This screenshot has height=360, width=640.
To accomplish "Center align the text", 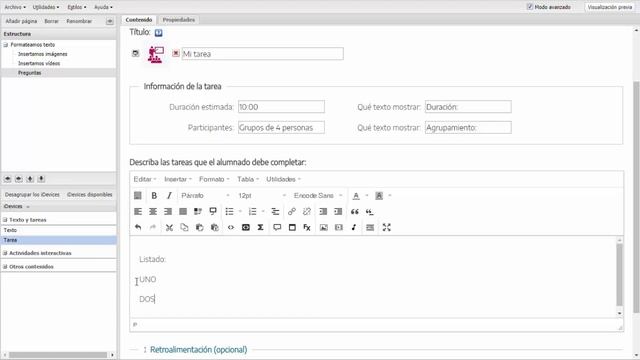I will 153,211.
